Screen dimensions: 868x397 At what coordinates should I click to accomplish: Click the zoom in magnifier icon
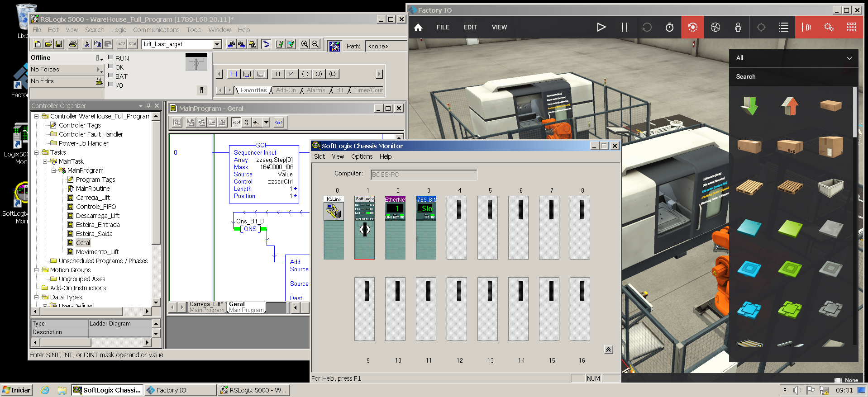(305, 44)
